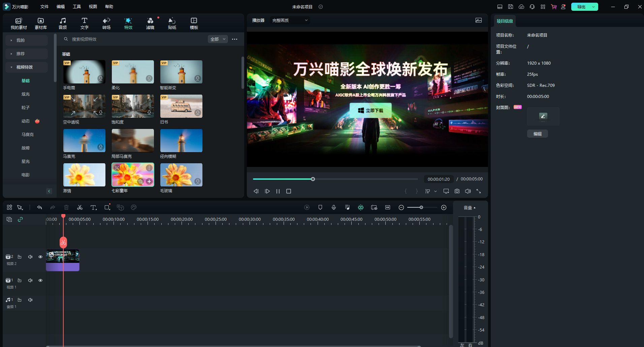Lock the 音频 1 track

click(x=20, y=300)
